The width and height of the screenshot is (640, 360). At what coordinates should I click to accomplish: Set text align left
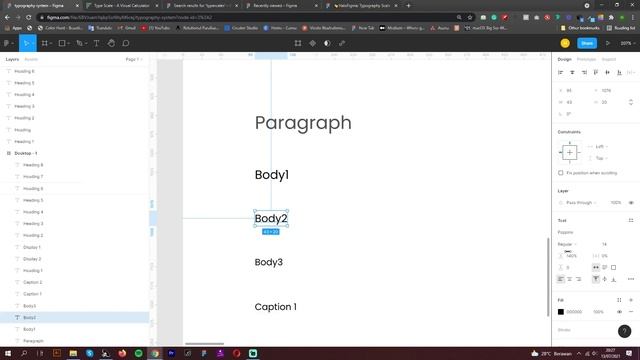(x=561, y=279)
